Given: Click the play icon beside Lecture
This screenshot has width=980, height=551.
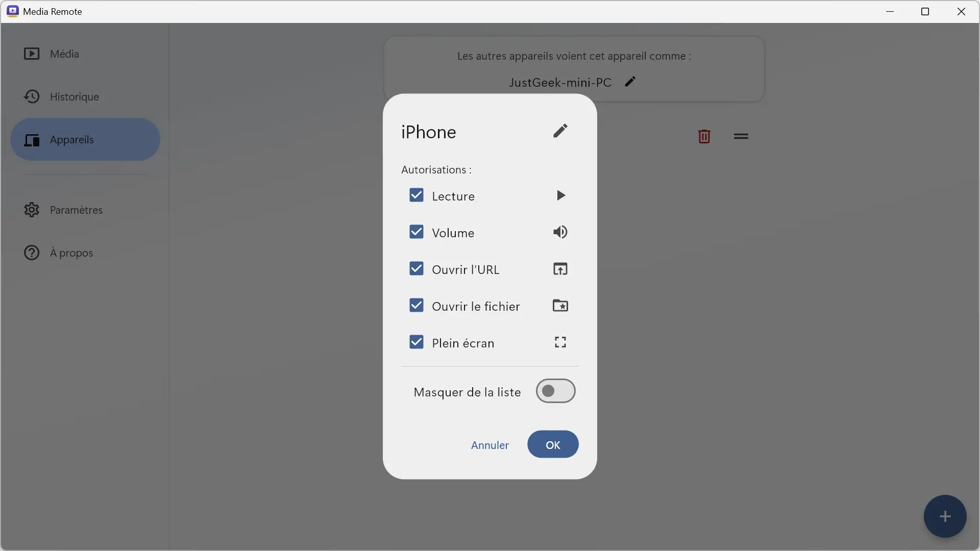Looking at the screenshot, I should tap(560, 195).
